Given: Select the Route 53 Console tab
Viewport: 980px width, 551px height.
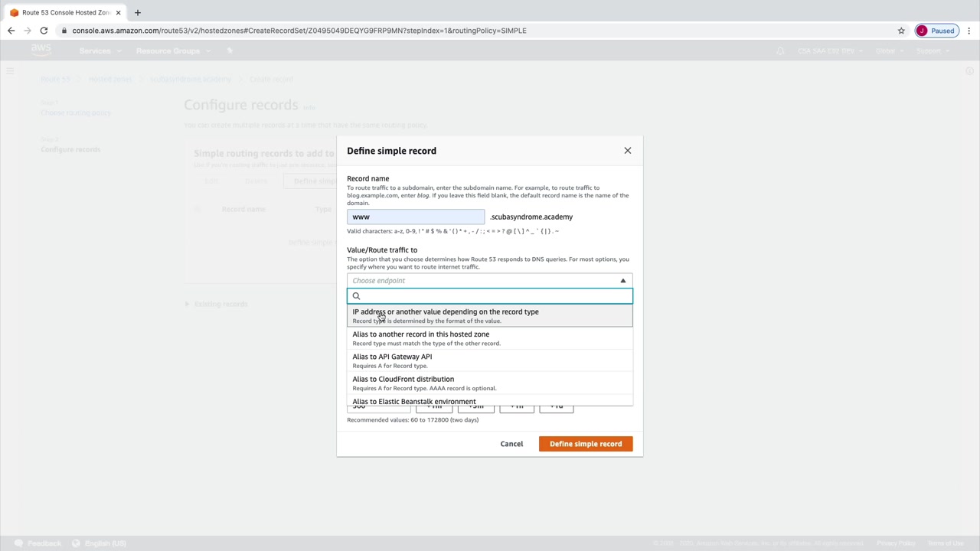Looking at the screenshot, I should [x=66, y=12].
